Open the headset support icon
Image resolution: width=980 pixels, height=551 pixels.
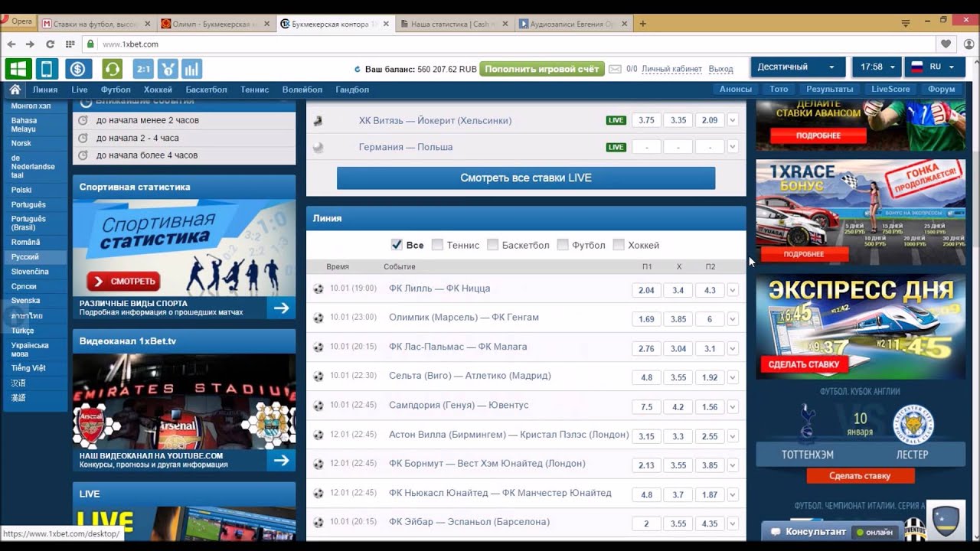coord(112,69)
